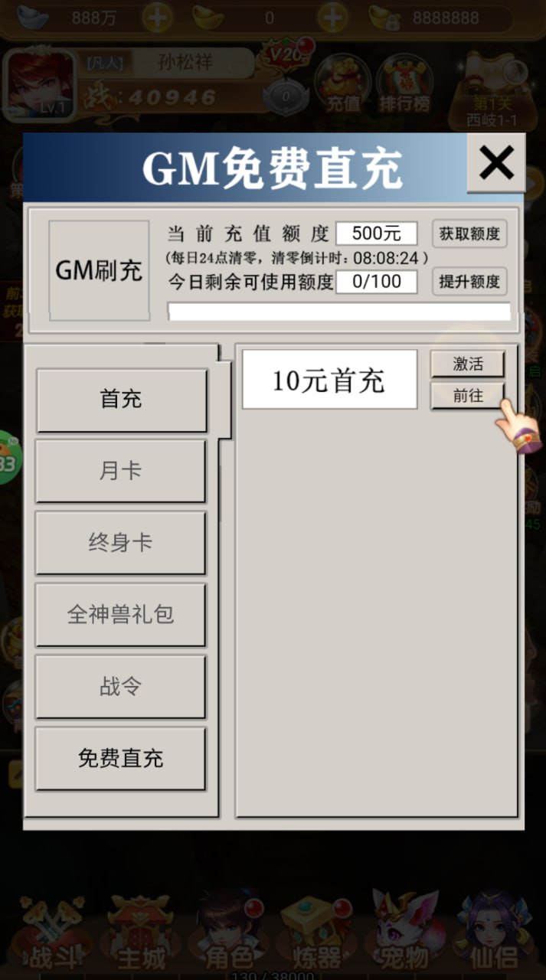Open the 排行榜 ranking icon
546x980 pixels.
404,84
